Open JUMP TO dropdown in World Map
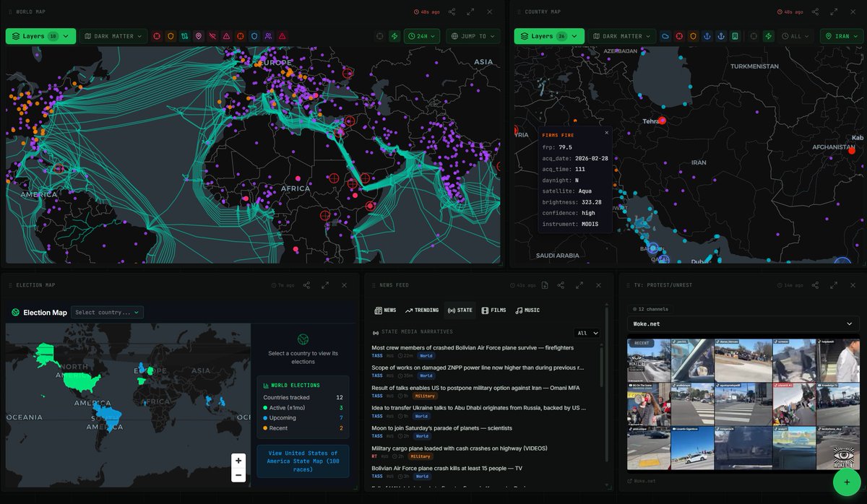Image resolution: width=867 pixels, height=504 pixels. [x=473, y=36]
